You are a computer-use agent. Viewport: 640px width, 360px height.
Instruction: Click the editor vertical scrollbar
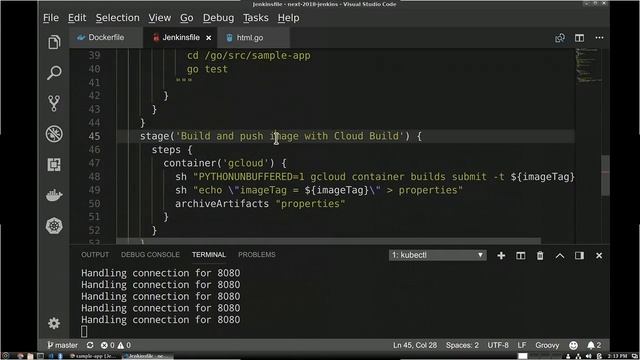(x=605, y=176)
